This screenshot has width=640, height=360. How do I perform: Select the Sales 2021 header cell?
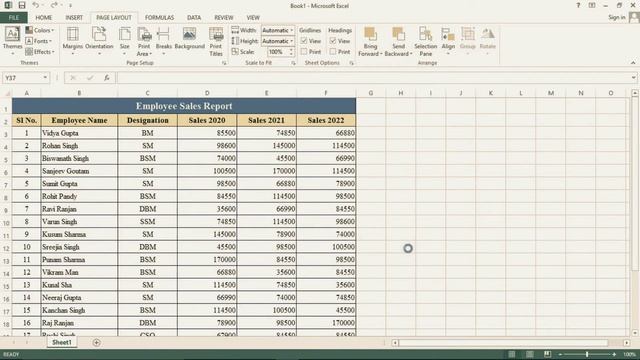(x=267, y=120)
